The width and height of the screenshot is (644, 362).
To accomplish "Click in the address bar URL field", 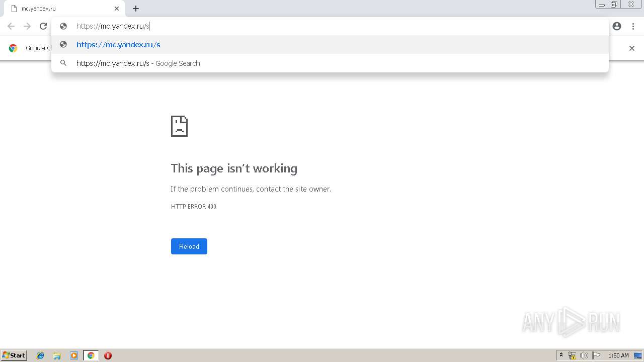I will [x=330, y=26].
